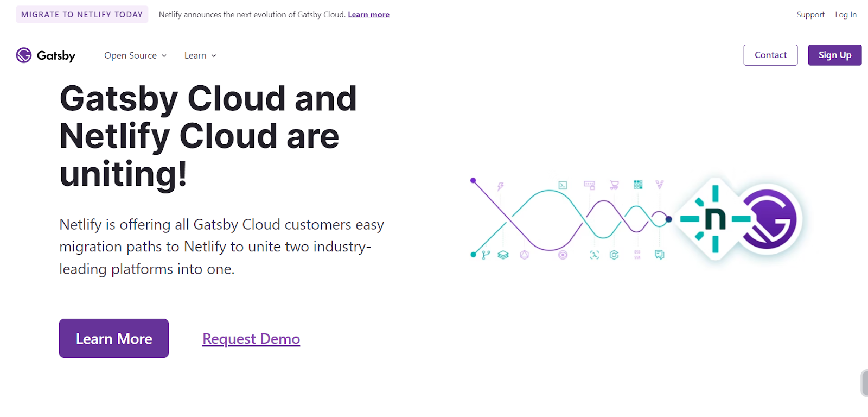The height and width of the screenshot is (417, 868).
Task: Click the purple Learn More button
Action: (114, 338)
